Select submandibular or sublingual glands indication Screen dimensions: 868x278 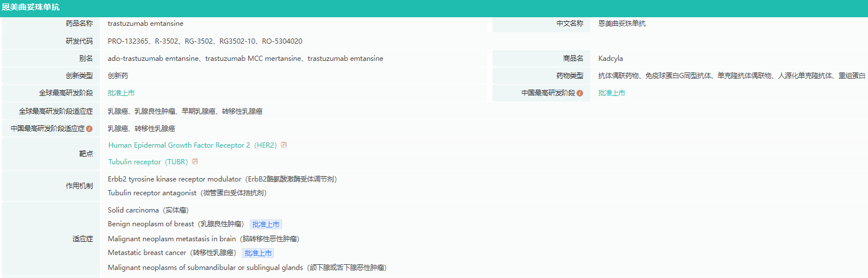[x=247, y=267]
